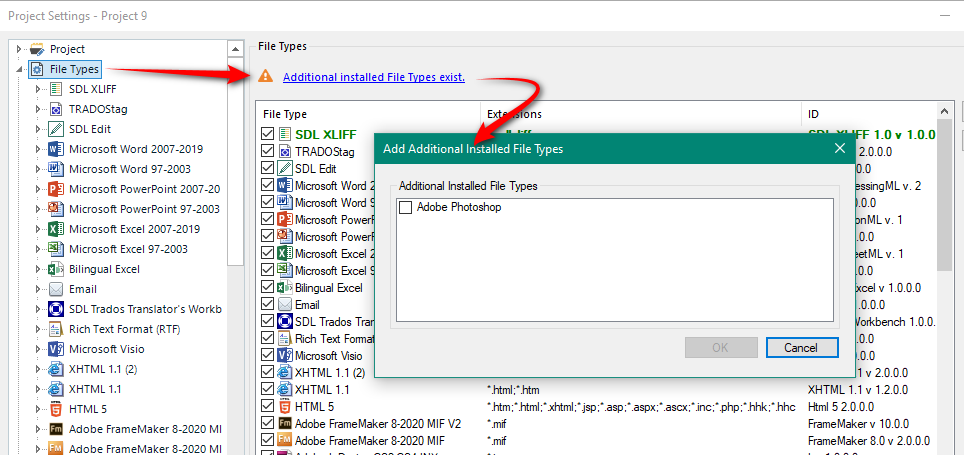Expand the SDL XLIFF tree node

(x=38, y=89)
